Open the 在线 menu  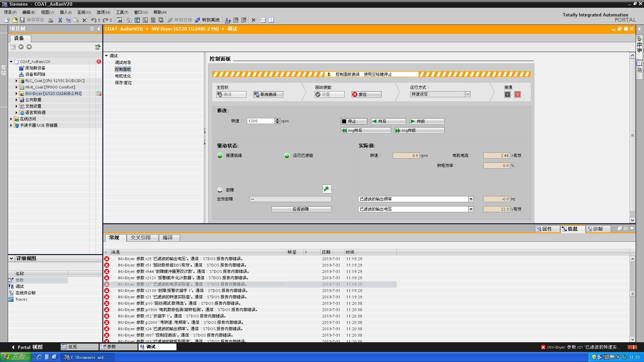coord(84,12)
